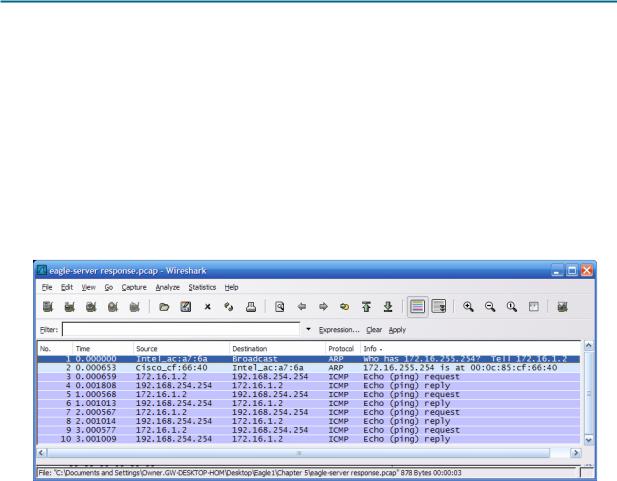Open the Capture menu
The width and height of the screenshot is (617, 481).
(134, 287)
